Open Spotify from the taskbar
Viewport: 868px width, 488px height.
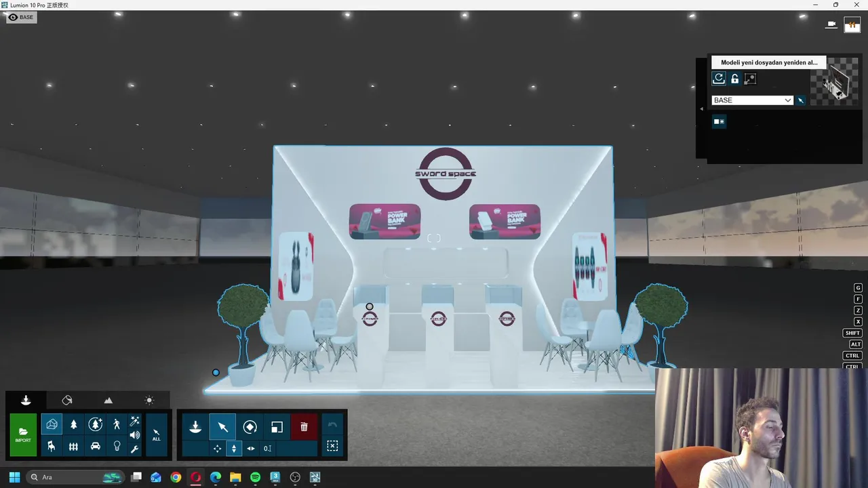pos(255,477)
